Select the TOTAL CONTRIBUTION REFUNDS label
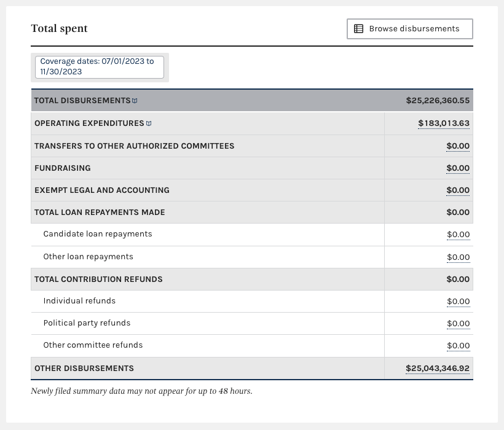Viewport: 504px width, 430px height. tap(98, 279)
